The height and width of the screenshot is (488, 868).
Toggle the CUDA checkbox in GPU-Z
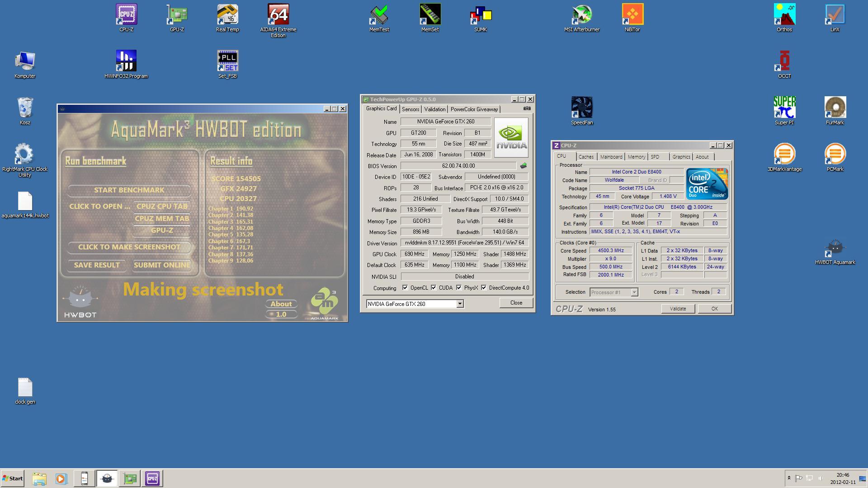pos(434,288)
